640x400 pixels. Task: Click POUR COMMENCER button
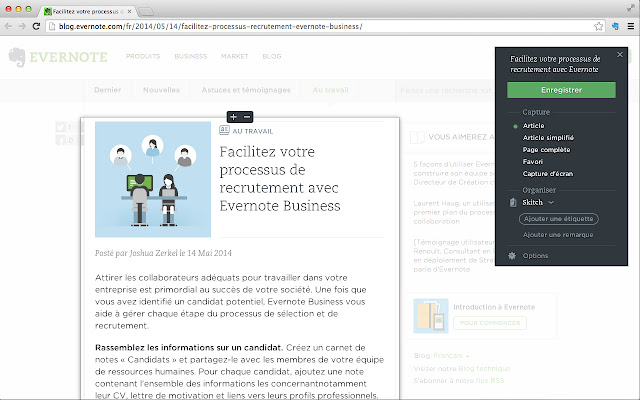tap(490, 323)
